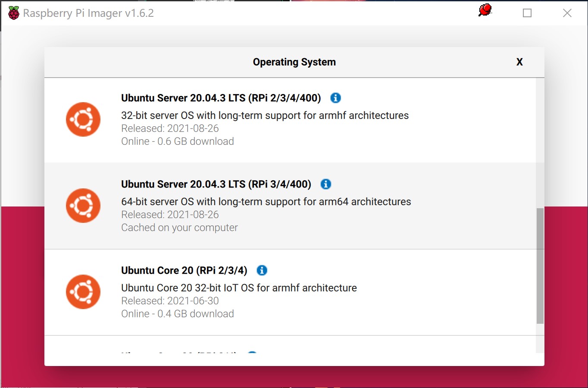Click the Ubuntu Core 20 orange logo
This screenshot has height=388, width=588.
[83, 292]
